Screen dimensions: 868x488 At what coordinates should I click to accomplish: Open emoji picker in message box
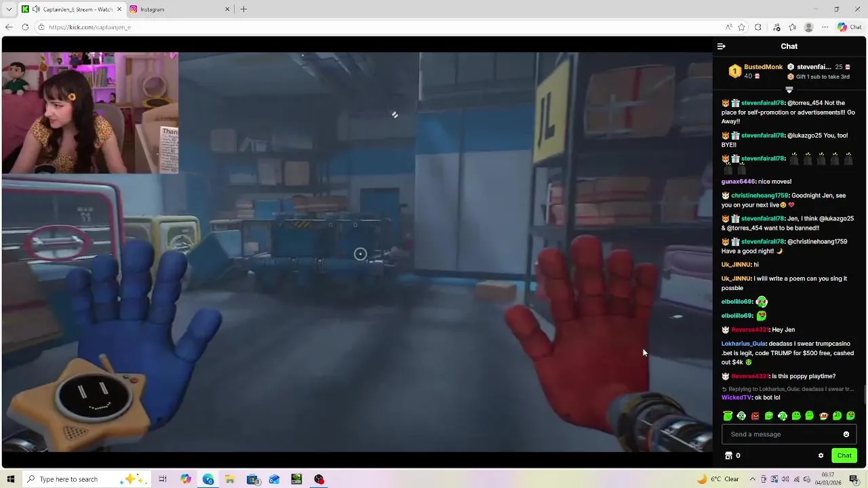[x=846, y=434]
